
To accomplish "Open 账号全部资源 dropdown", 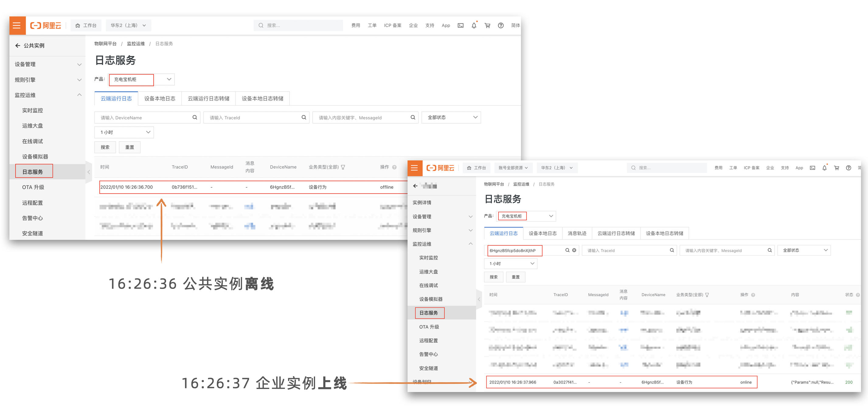I will pyautogui.click(x=513, y=168).
